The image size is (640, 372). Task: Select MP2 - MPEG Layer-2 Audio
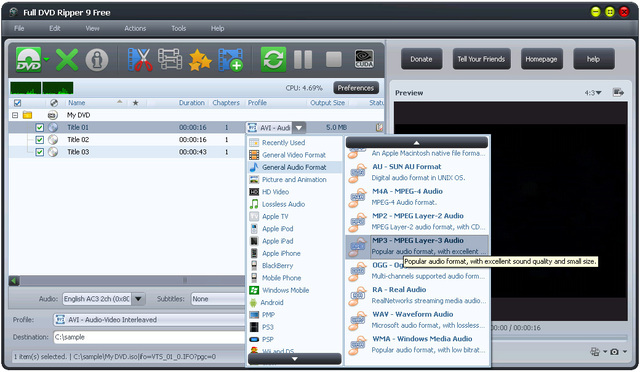(x=417, y=221)
